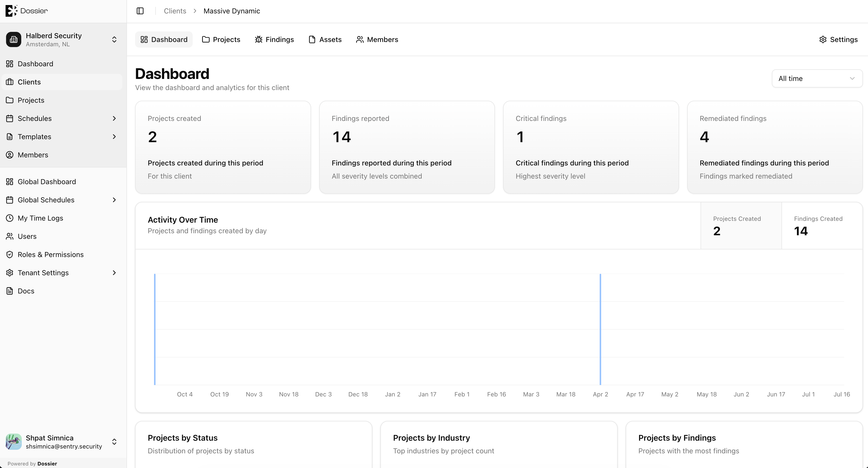Go to Global Dashboard
This screenshot has width=868, height=468.
(x=62, y=182)
